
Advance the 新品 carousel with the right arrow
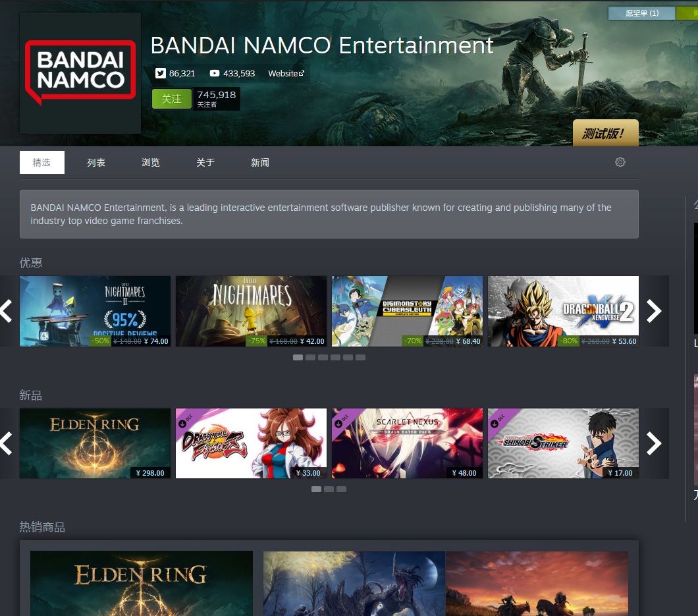click(x=654, y=443)
